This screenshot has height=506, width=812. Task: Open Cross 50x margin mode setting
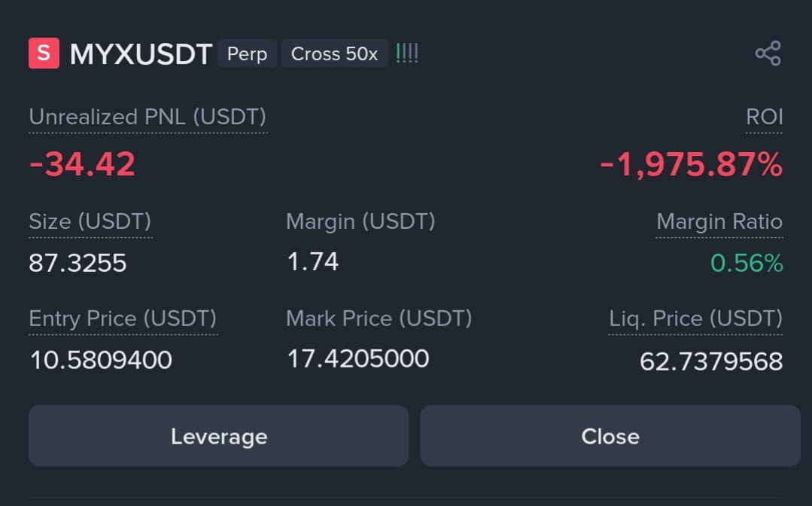(334, 53)
